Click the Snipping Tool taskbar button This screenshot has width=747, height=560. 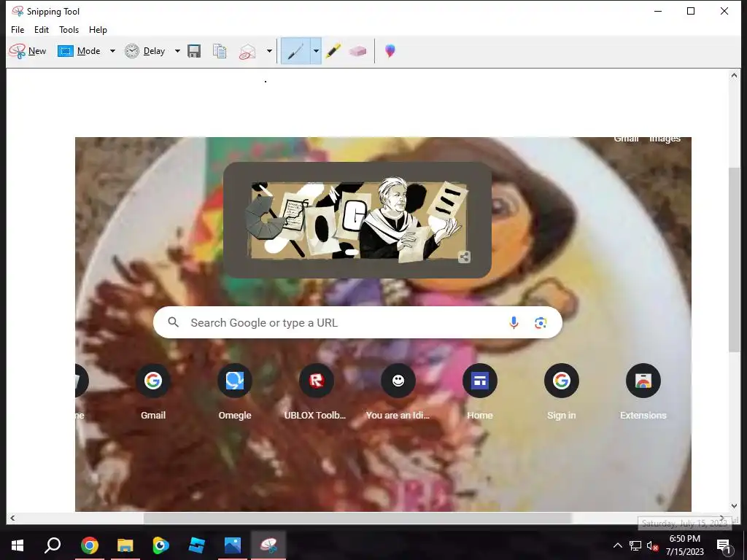click(x=268, y=545)
